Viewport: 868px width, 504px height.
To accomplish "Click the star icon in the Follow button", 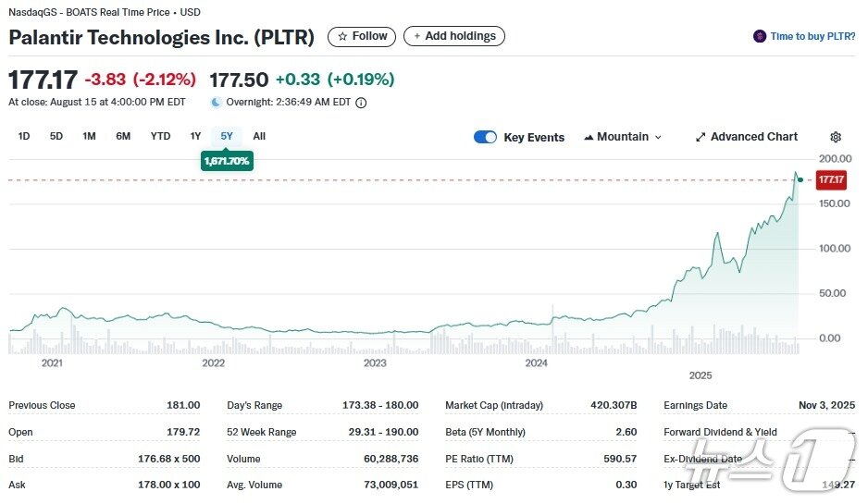I will point(342,37).
